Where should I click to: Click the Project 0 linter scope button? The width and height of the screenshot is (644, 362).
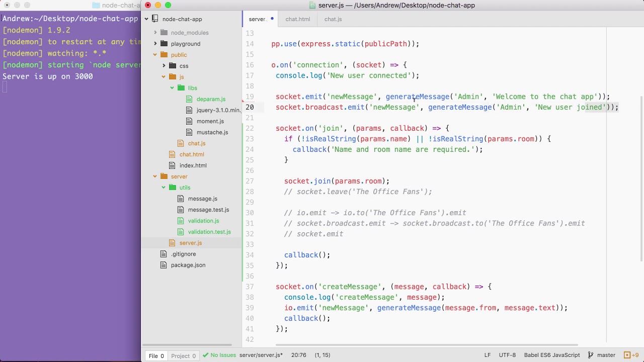(x=183, y=356)
